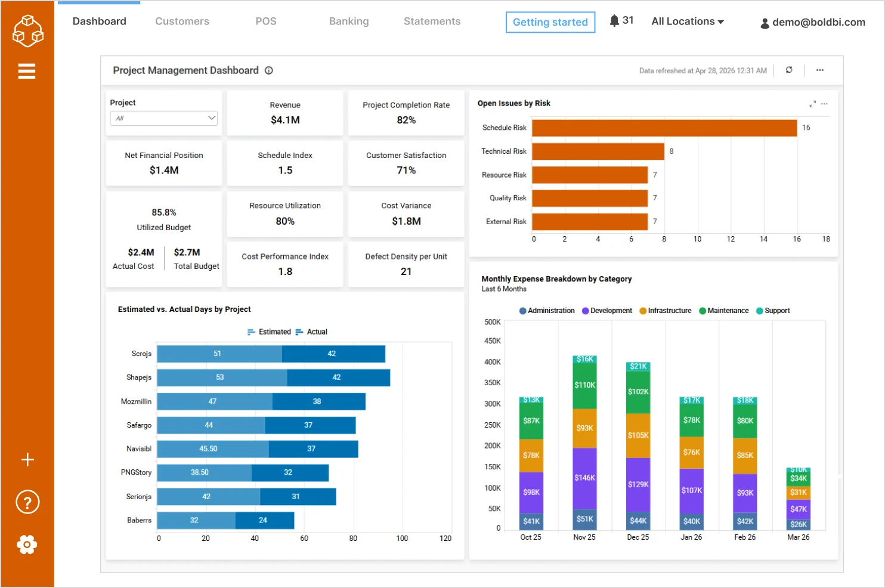Click the Mar 26 Development segment $47K
885x588 pixels.
pos(799,509)
